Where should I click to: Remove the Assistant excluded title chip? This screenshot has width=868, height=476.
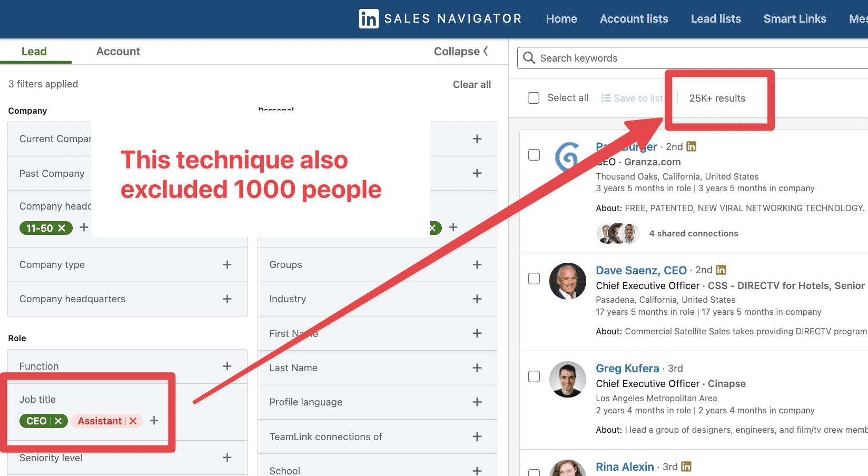[133, 421]
